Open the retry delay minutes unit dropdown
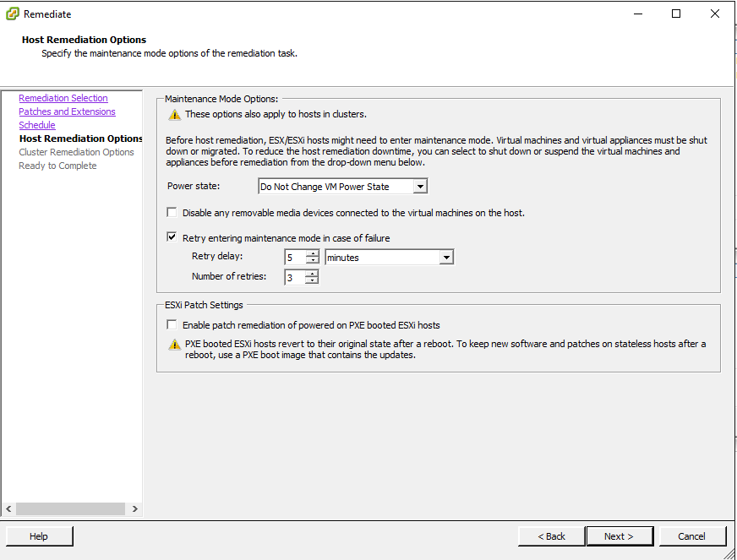737x560 pixels. pos(446,258)
